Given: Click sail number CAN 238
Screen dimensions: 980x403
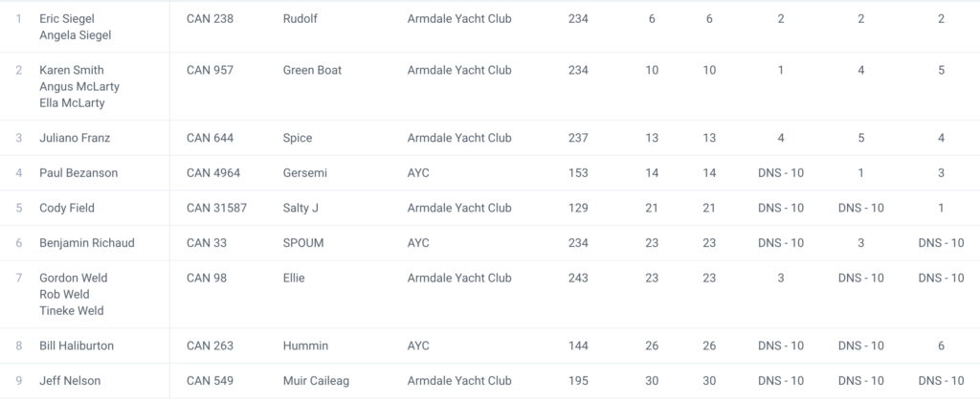Looking at the screenshot, I should (210, 19).
